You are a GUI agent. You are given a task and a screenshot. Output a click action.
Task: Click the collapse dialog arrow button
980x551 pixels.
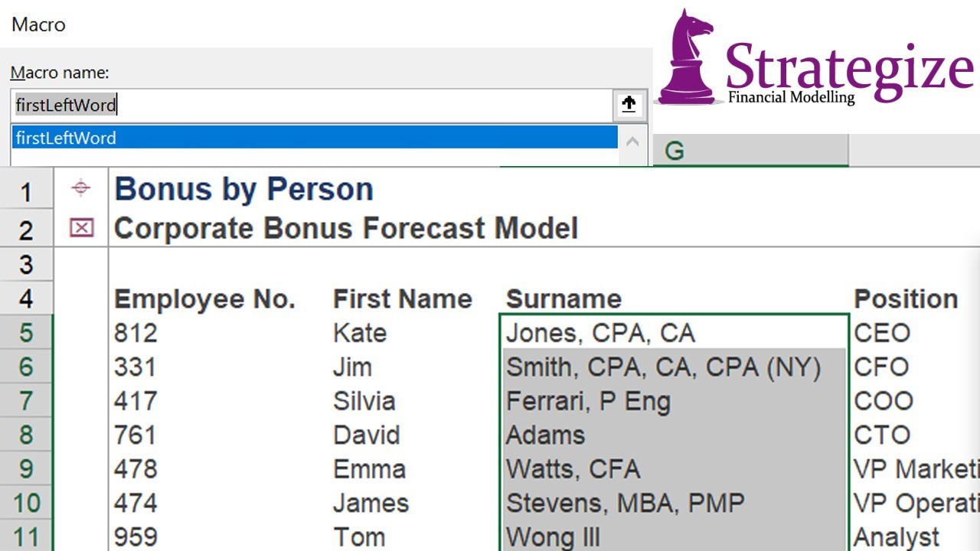629,105
